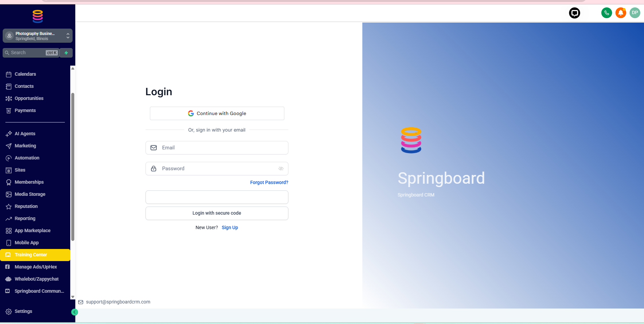Open the orange notifications bell
The width and height of the screenshot is (644, 324).
pos(620,13)
